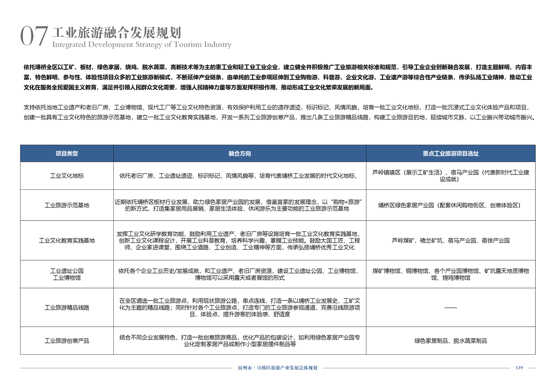This screenshot has height=392, width=555.
Task: Click the page number 139
Action: 519,368
